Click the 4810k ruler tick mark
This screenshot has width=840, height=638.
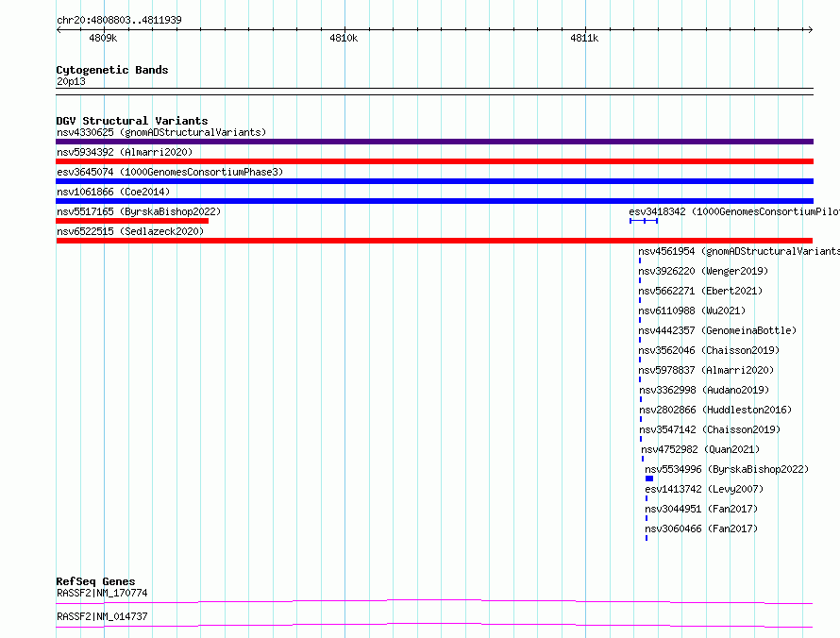coord(344,29)
